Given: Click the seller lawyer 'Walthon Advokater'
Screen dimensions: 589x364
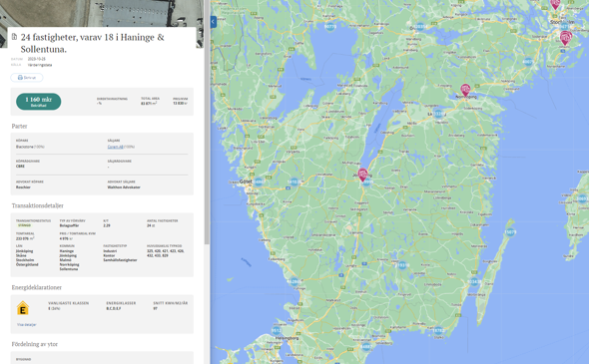Looking at the screenshot, I should pos(124,186).
